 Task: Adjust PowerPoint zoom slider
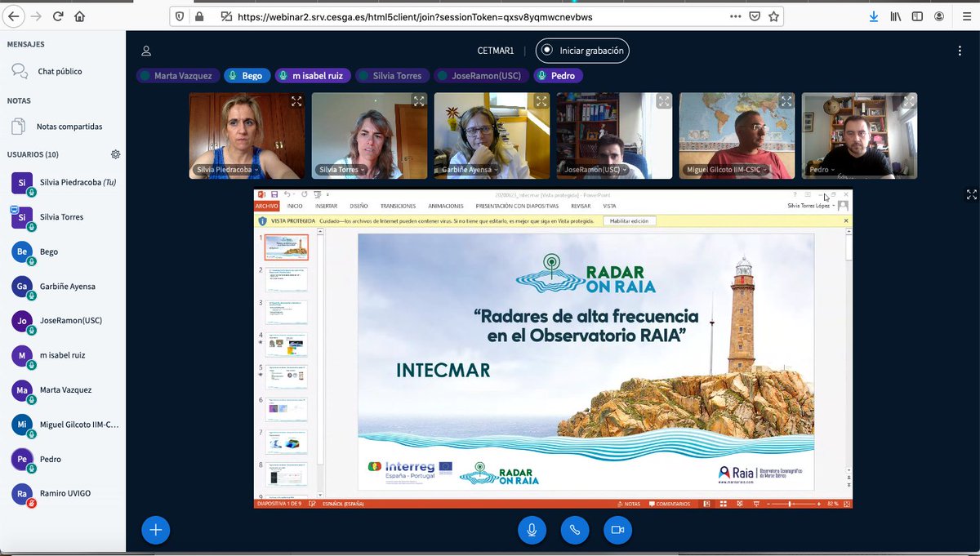790,504
